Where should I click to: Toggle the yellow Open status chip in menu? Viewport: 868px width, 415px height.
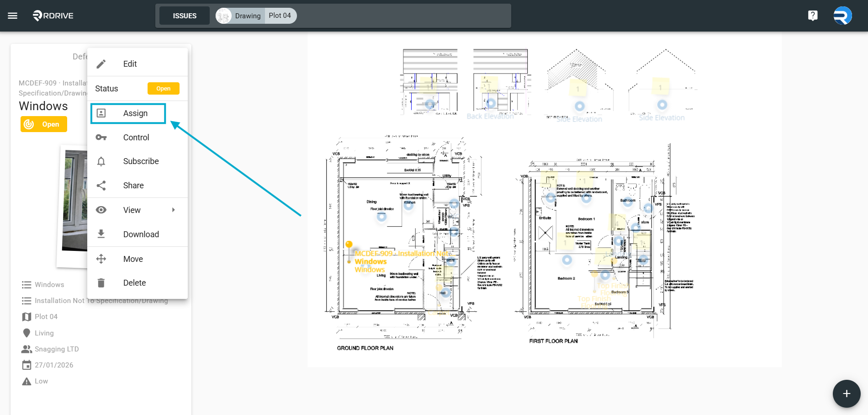pos(164,89)
